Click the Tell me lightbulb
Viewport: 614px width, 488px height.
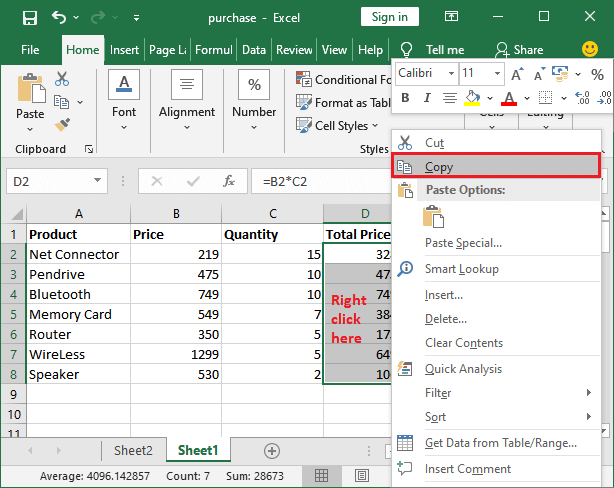coord(406,50)
